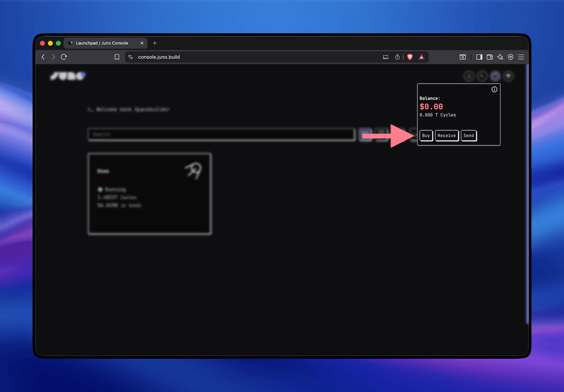The height and width of the screenshot is (392, 564).
Task: Open the wallet balance info icon
Action: click(494, 89)
